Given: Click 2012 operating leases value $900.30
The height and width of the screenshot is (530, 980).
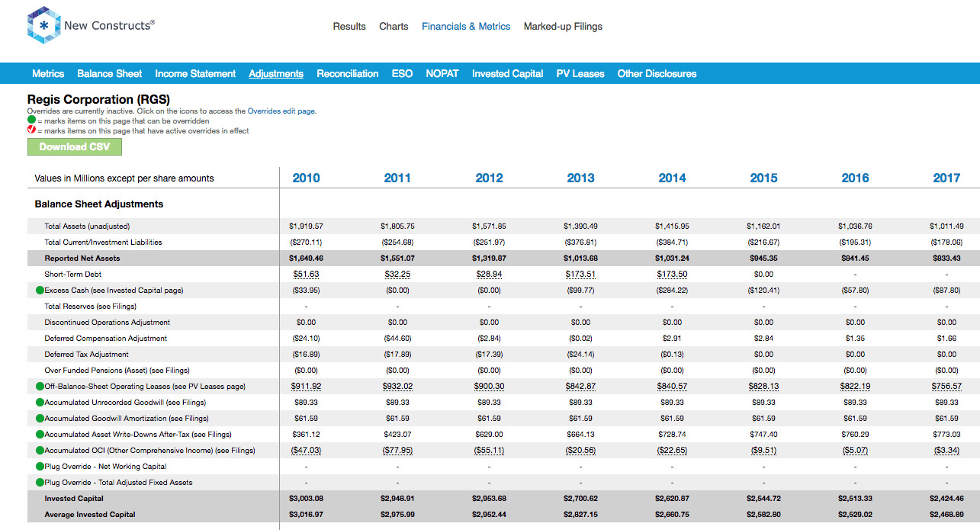Looking at the screenshot, I should (x=489, y=387).
